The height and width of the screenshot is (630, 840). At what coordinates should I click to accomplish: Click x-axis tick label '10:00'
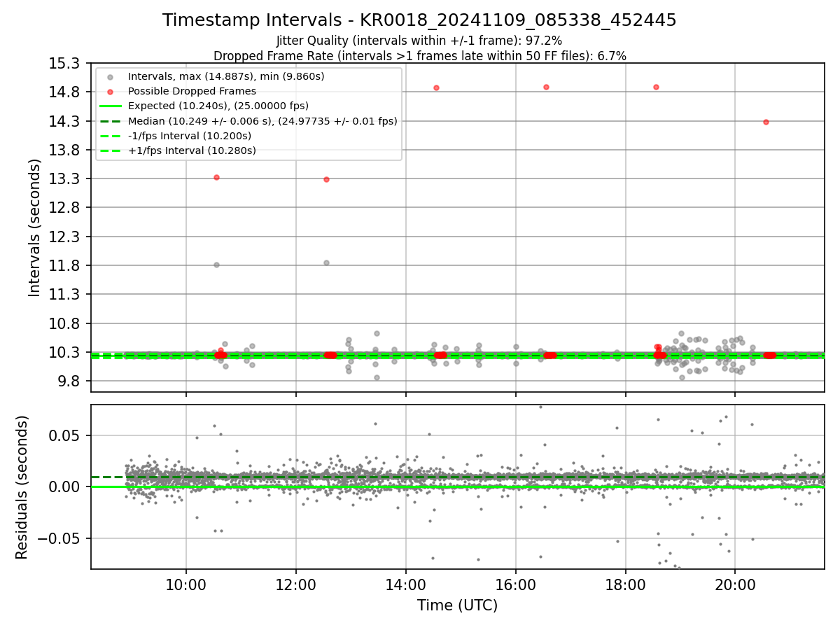coord(186,585)
